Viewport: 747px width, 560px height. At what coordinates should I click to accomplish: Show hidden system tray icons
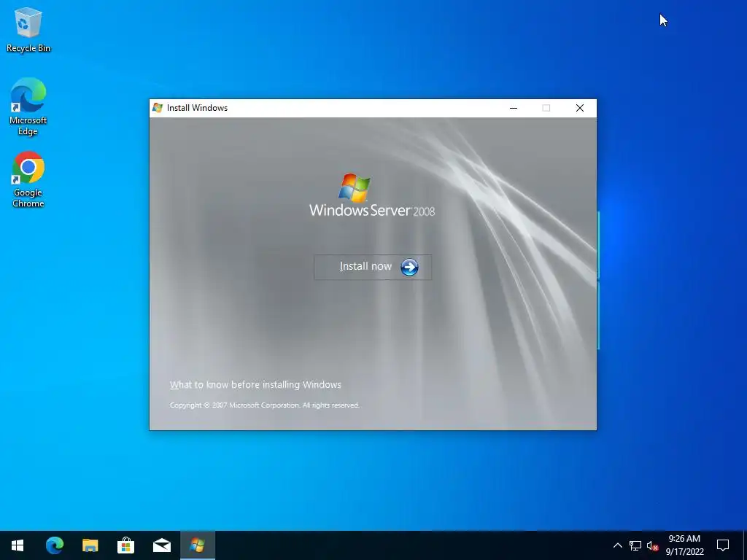tap(617, 545)
